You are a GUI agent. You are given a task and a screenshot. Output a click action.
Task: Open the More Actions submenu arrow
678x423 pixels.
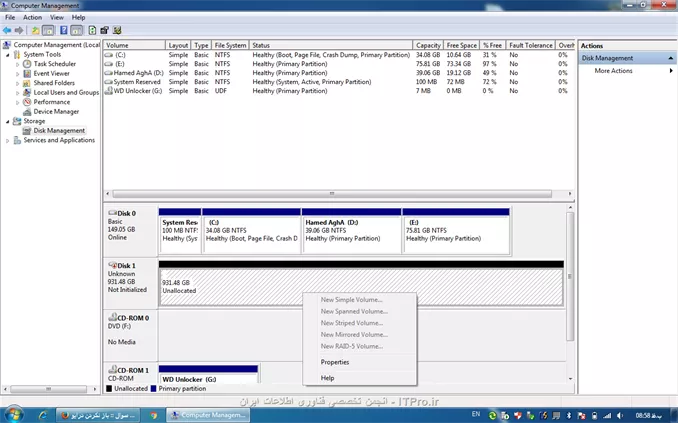671,70
